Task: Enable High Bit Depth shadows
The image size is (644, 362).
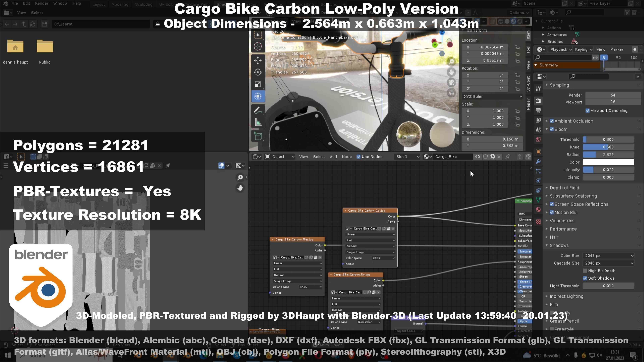Action: pos(585,271)
